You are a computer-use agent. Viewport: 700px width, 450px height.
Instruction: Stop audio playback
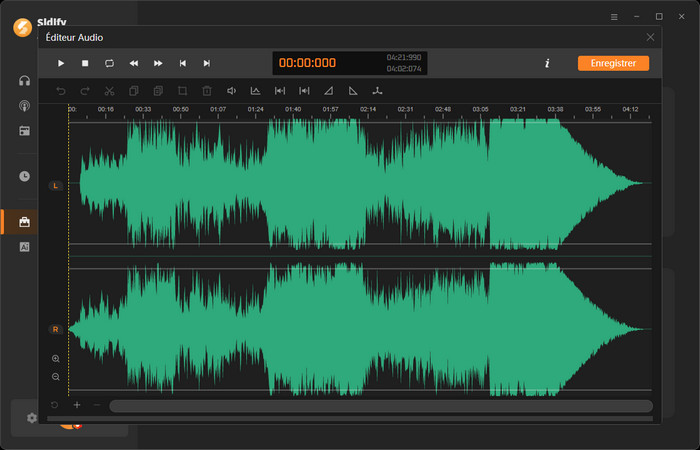tap(85, 63)
